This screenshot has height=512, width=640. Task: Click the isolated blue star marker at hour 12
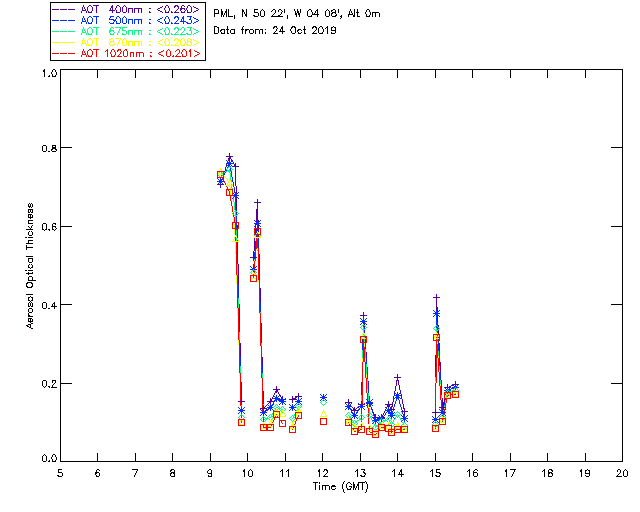[323, 397]
